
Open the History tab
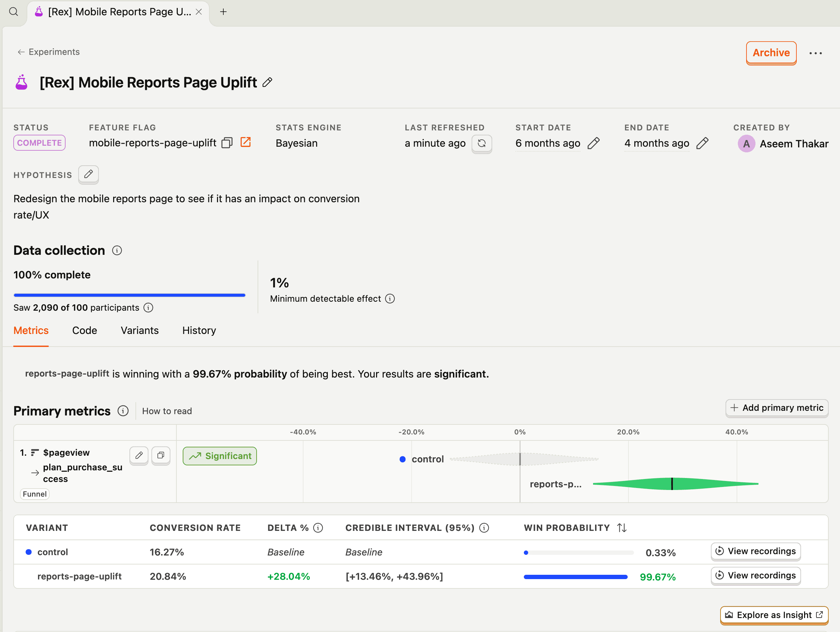tap(199, 330)
